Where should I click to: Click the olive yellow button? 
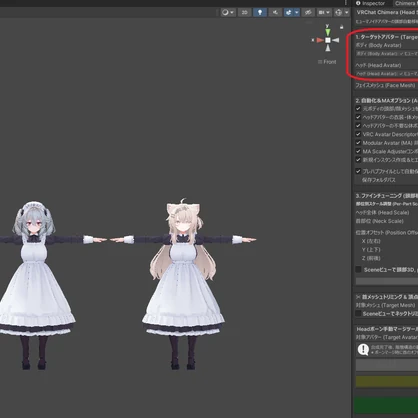click(387, 382)
